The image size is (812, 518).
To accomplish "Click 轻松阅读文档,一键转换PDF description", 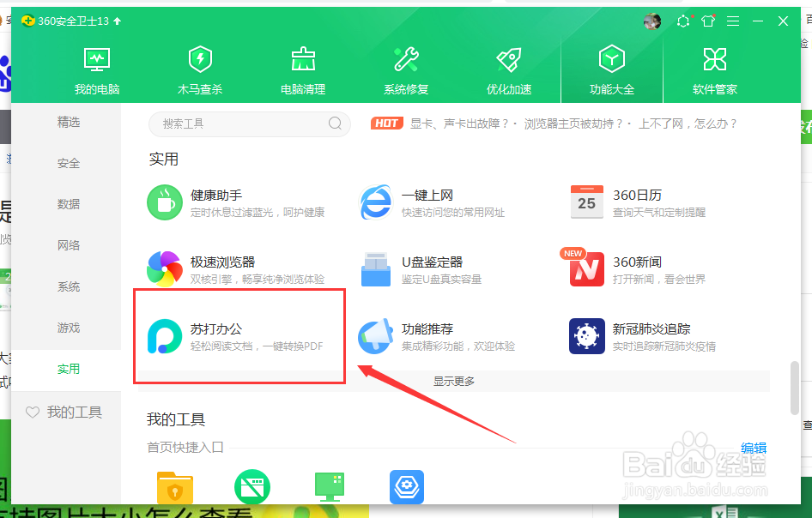I will pos(257,346).
